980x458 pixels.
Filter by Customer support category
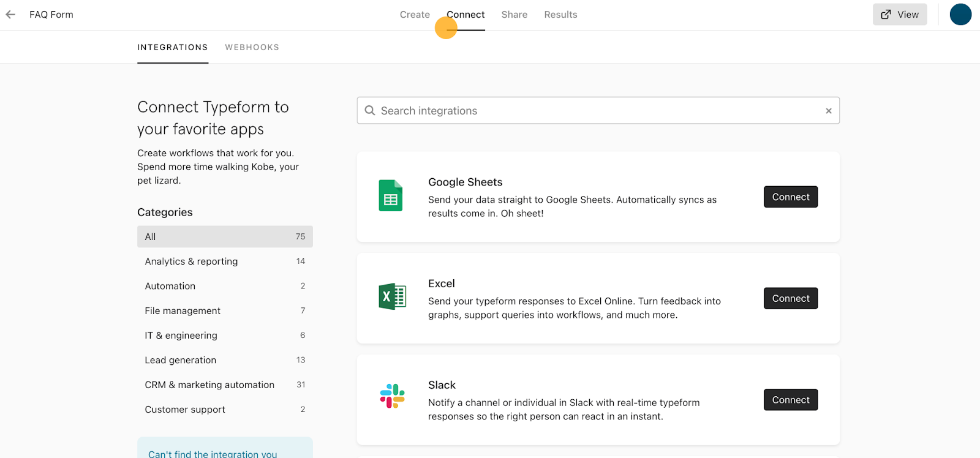[225, 410]
